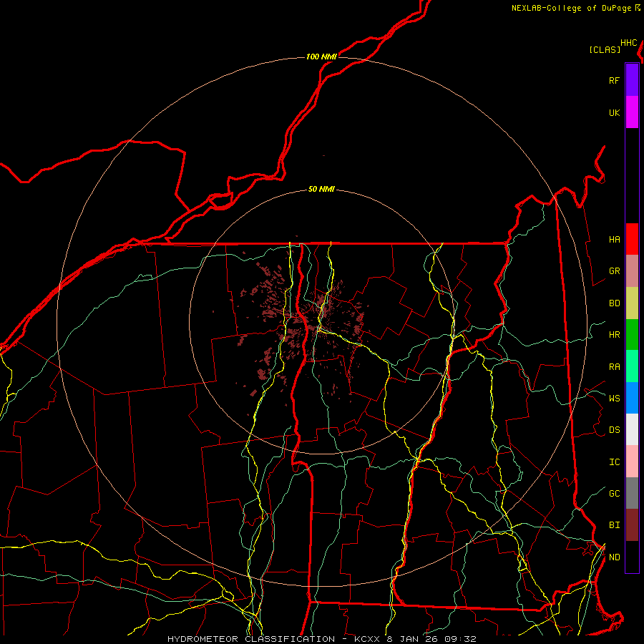Screen dimensions: 644x644
Task: Click the UK legend label
Action: pyautogui.click(x=614, y=112)
